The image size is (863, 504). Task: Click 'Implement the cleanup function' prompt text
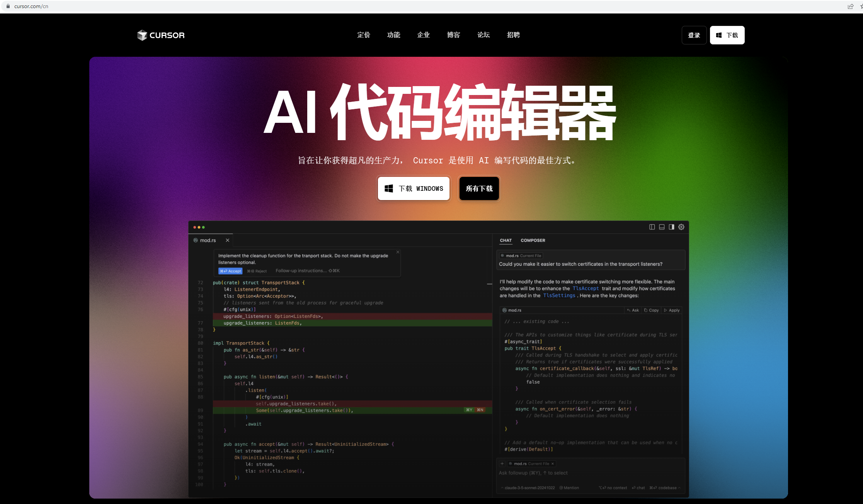point(303,259)
